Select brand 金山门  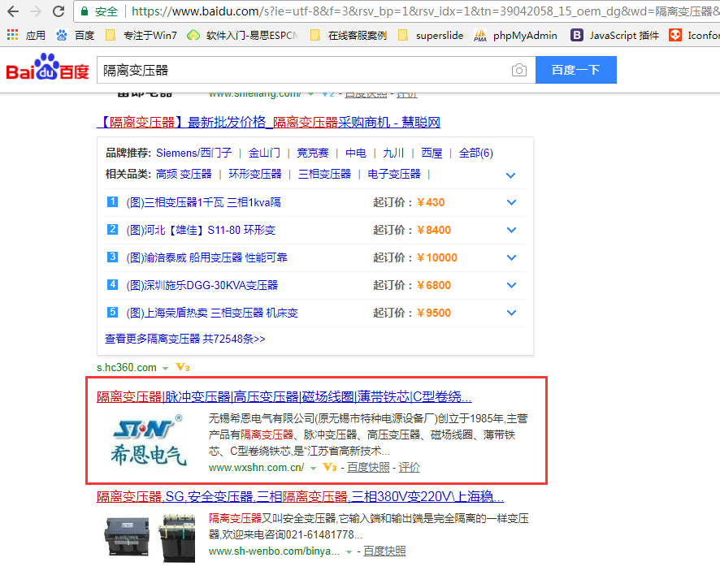(x=264, y=153)
